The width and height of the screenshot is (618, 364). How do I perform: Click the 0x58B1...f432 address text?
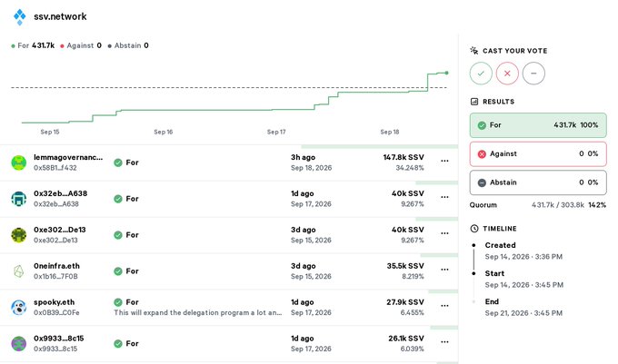55,168
